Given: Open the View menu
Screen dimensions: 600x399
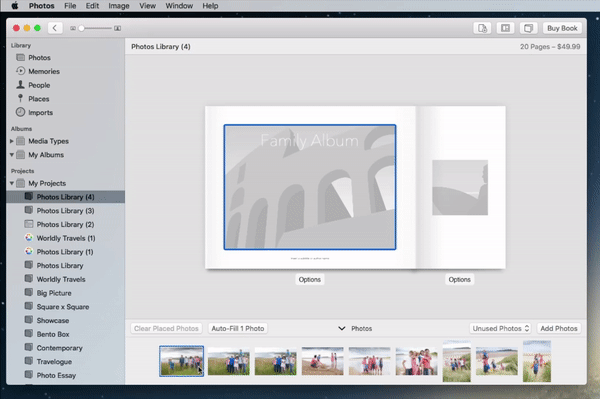Looking at the screenshot, I should (147, 6).
